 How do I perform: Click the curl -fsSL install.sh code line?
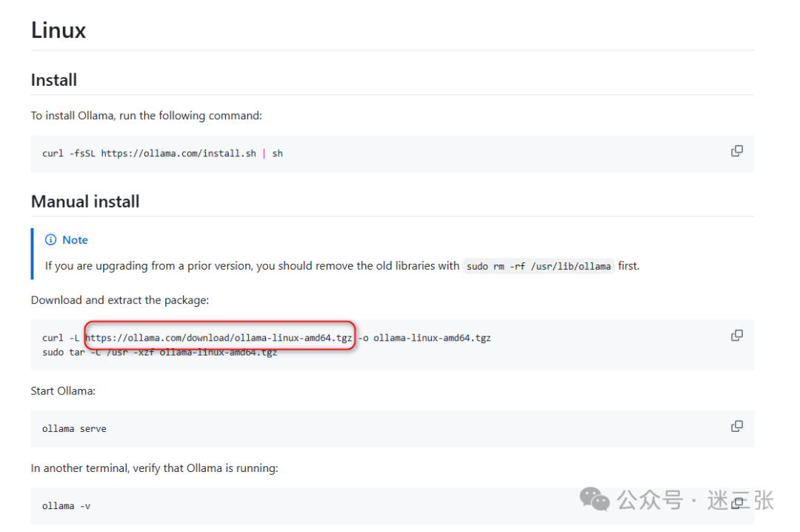[x=162, y=153]
